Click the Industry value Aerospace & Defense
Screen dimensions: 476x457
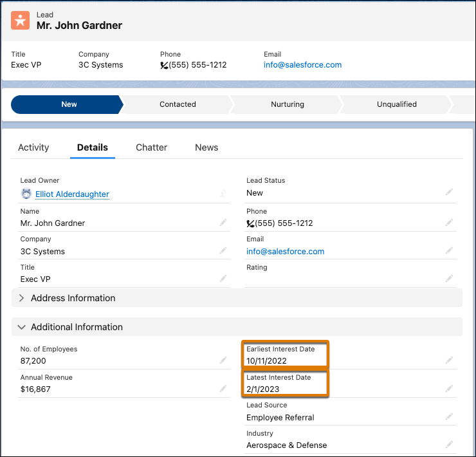287,445
